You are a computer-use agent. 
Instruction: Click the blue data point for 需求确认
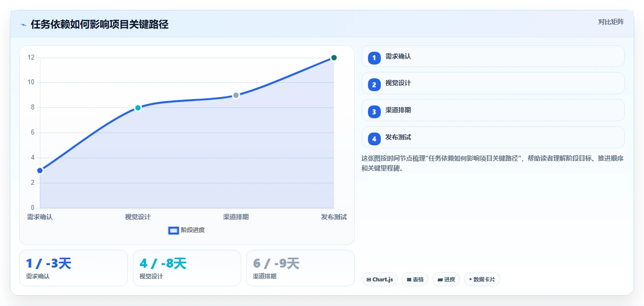40,170
